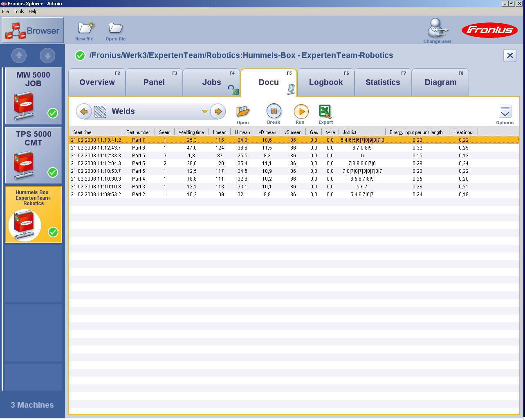Switch to the Logbook tab

[326, 83]
